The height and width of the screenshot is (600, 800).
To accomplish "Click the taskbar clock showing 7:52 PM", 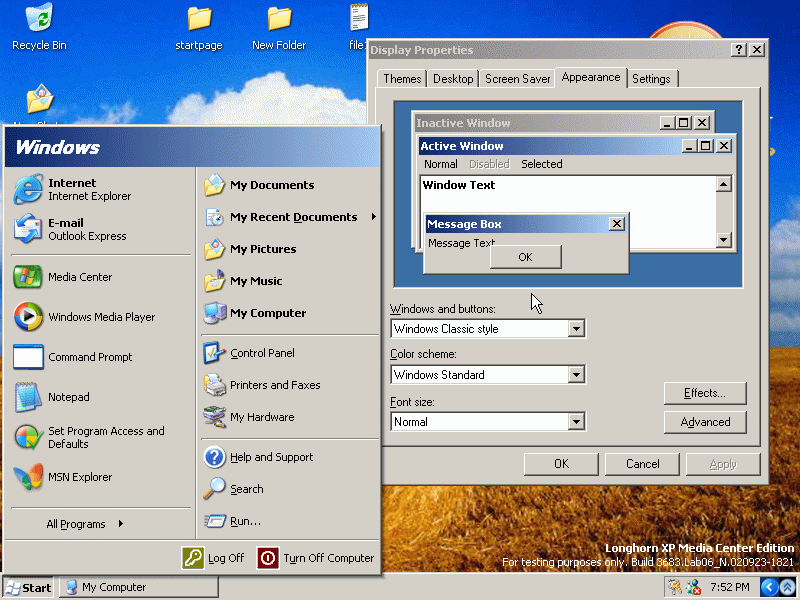I will click(x=730, y=587).
